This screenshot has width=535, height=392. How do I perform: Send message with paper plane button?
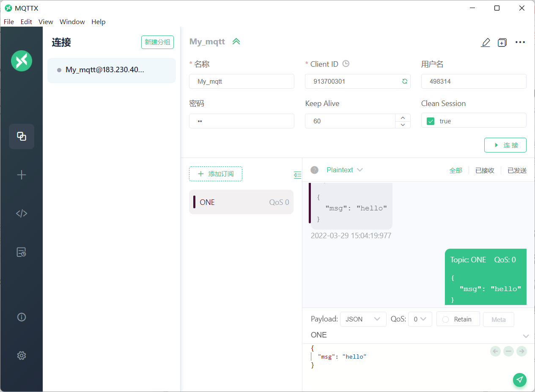[x=520, y=380]
